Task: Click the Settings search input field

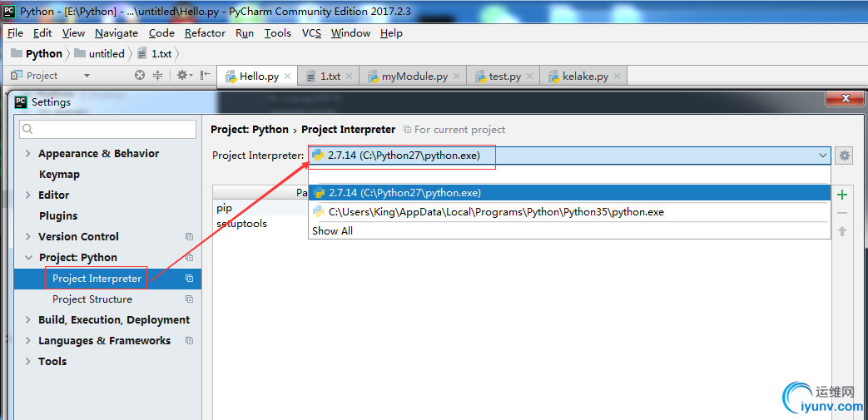Action: click(x=107, y=130)
